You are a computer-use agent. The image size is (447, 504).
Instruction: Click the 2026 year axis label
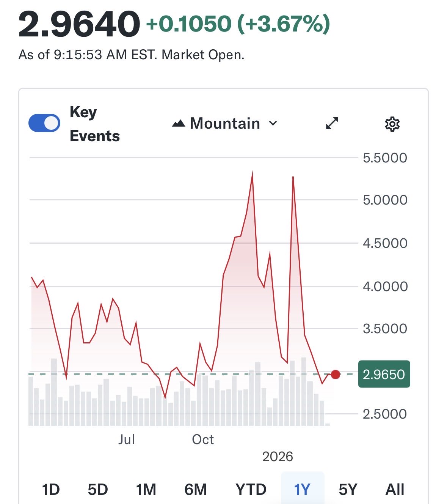(x=278, y=456)
